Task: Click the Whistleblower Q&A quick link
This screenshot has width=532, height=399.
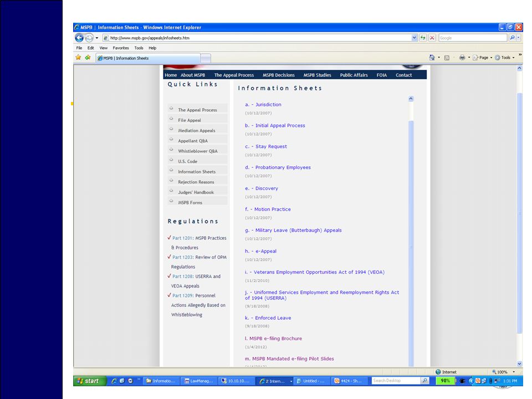Action: tap(198, 151)
